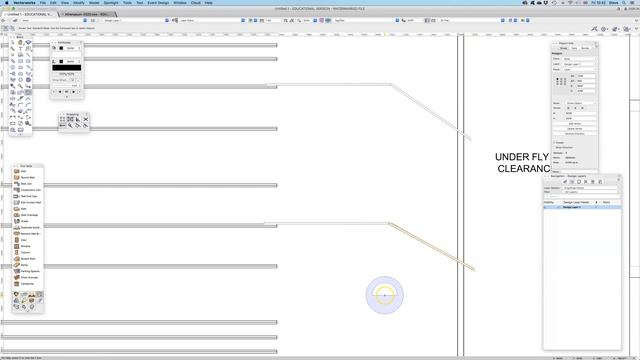Activate the selected Building Shell tool set icon
This screenshot has height=360, width=640.
[39, 294]
